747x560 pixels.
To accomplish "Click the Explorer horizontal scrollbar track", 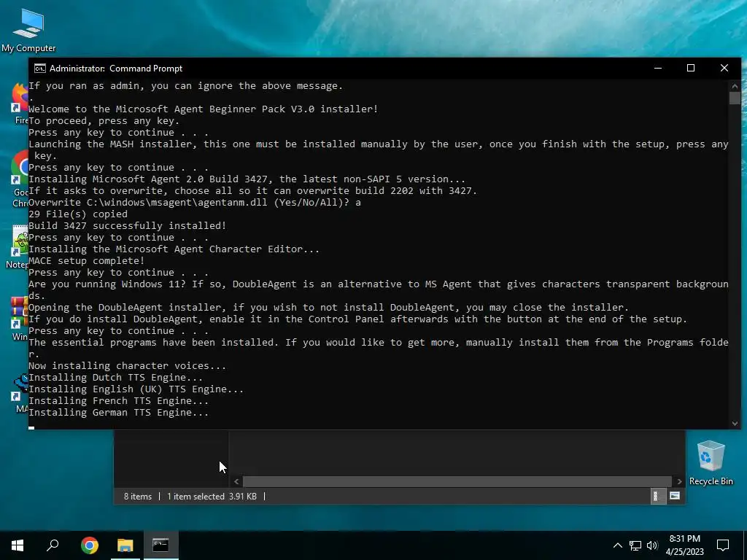I will [457, 481].
